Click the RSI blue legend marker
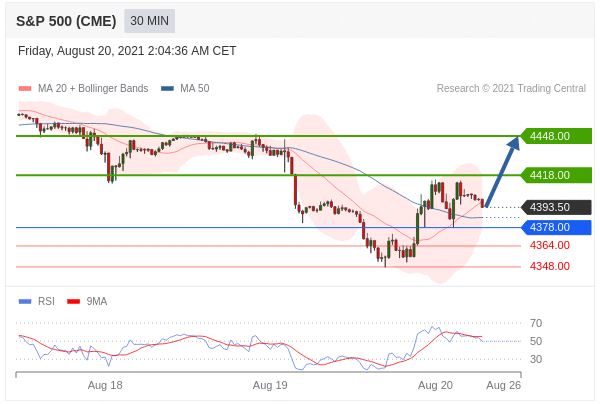The height and width of the screenshot is (404, 600). coord(24,301)
